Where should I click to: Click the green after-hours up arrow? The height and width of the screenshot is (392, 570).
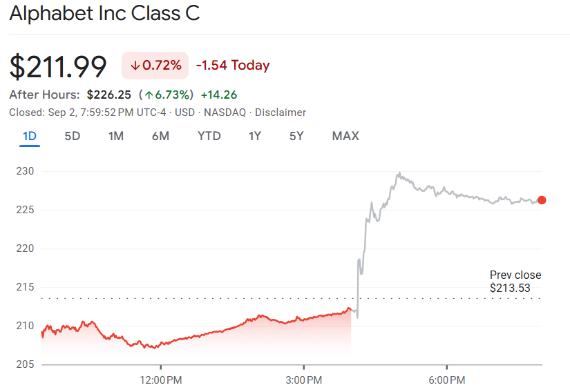click(149, 95)
